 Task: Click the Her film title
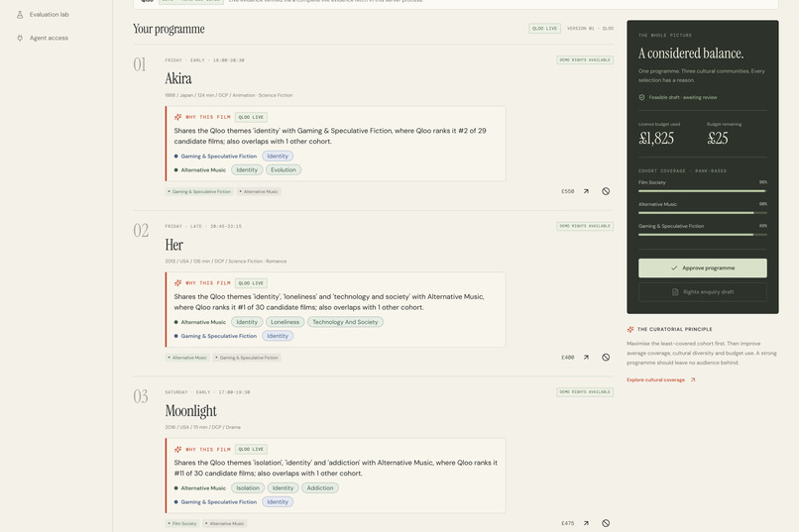[x=173, y=245]
